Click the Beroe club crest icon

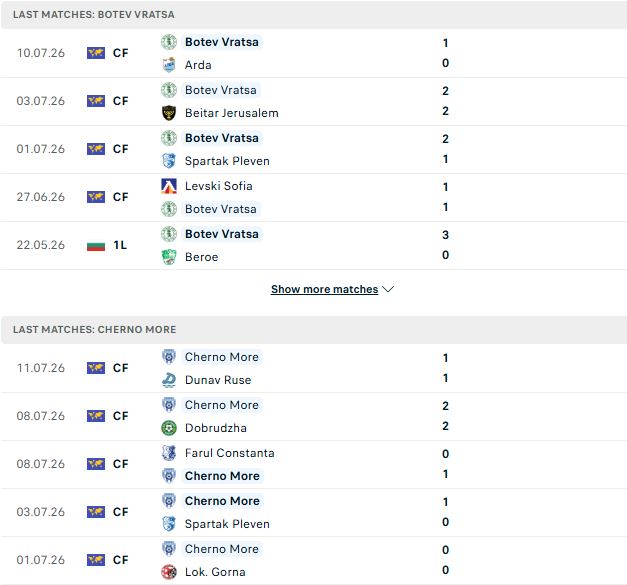[169, 257]
